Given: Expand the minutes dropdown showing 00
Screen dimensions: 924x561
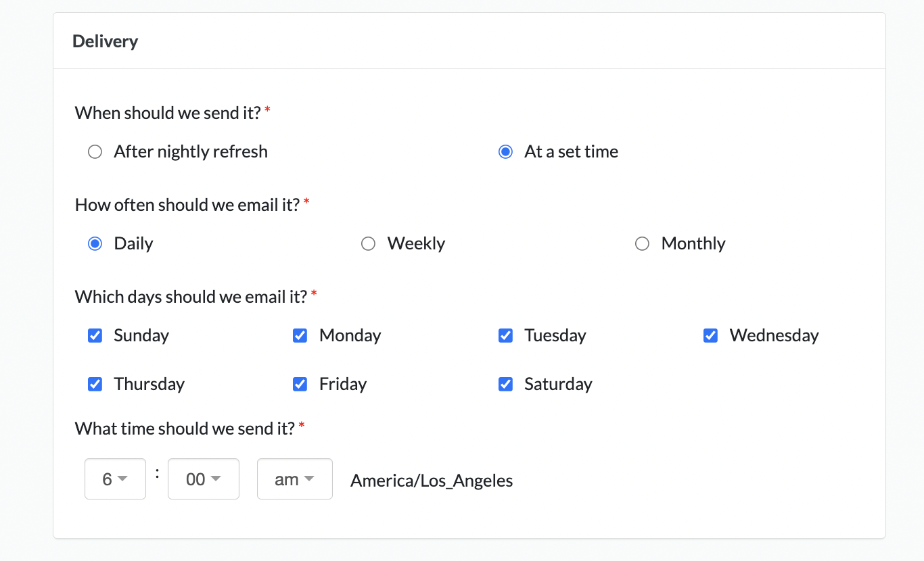Looking at the screenshot, I should [x=203, y=479].
